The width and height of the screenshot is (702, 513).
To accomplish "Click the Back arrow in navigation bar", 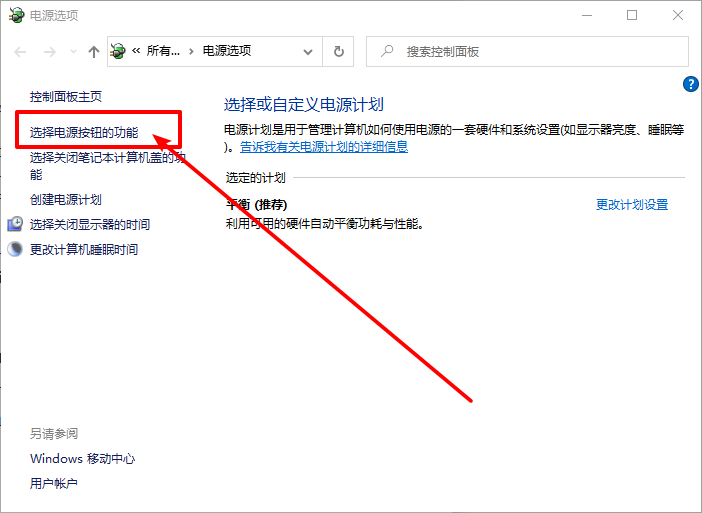I will coord(20,51).
